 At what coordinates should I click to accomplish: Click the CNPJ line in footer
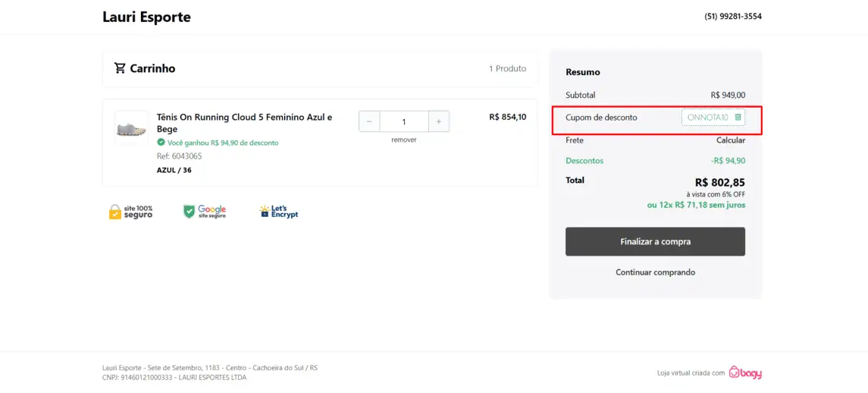tap(174, 378)
